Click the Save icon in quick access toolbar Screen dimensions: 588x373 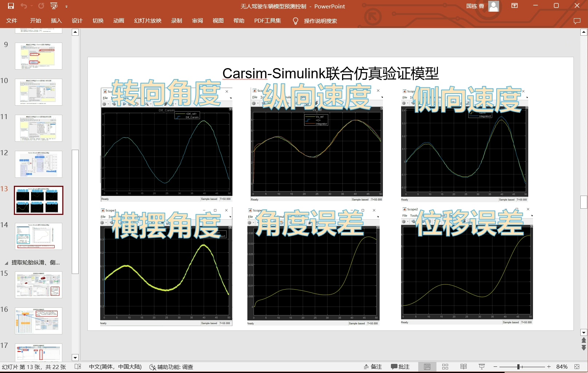click(11, 6)
